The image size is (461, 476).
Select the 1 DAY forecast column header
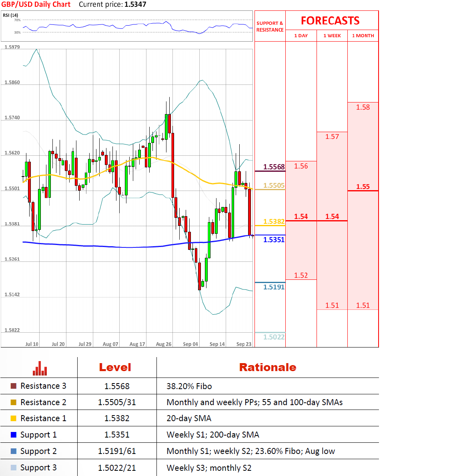point(301,36)
